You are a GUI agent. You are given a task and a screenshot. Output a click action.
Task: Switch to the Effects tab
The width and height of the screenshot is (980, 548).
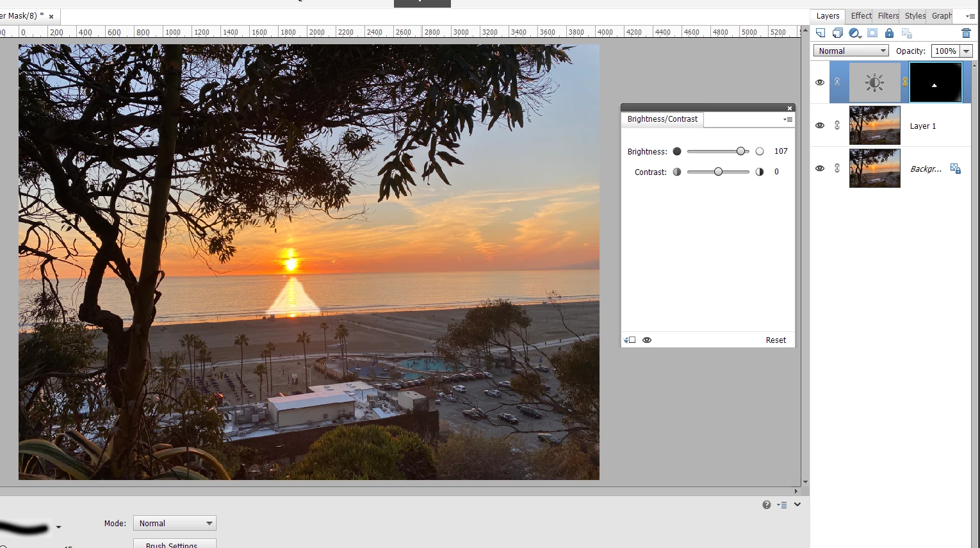861,16
